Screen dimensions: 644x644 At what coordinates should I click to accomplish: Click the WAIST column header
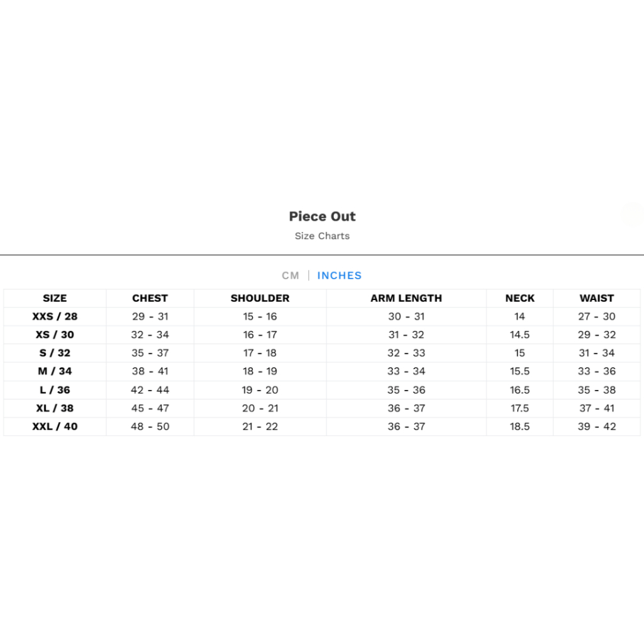pos(597,298)
